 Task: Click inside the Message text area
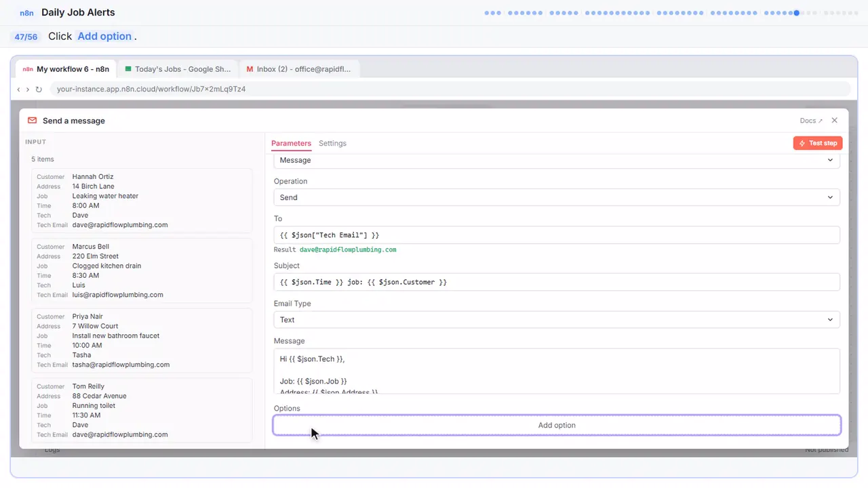click(557, 371)
